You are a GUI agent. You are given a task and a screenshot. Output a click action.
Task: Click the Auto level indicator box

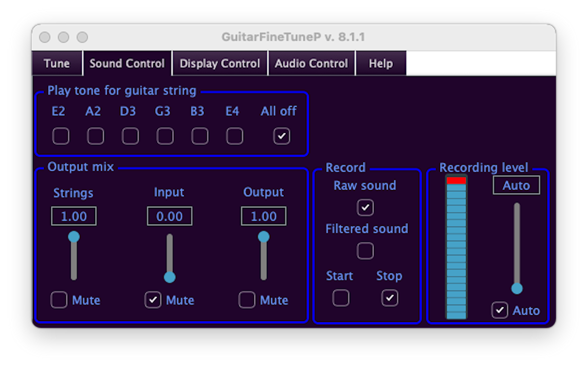click(x=516, y=185)
